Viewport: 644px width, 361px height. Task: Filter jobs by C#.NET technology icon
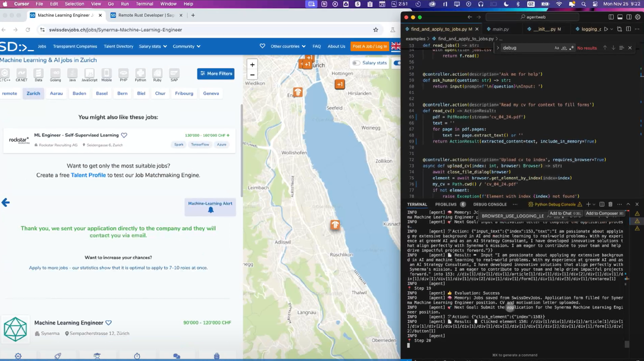click(21, 74)
